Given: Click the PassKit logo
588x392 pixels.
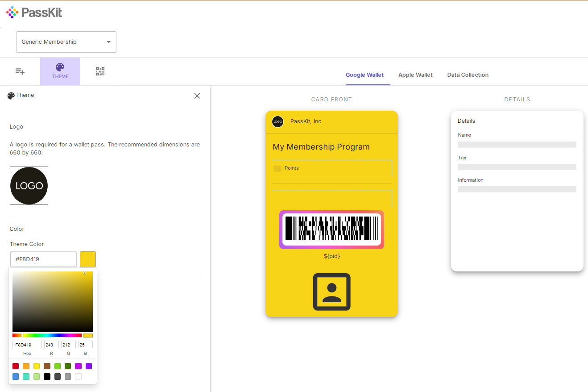Looking at the screenshot, I should [x=34, y=13].
